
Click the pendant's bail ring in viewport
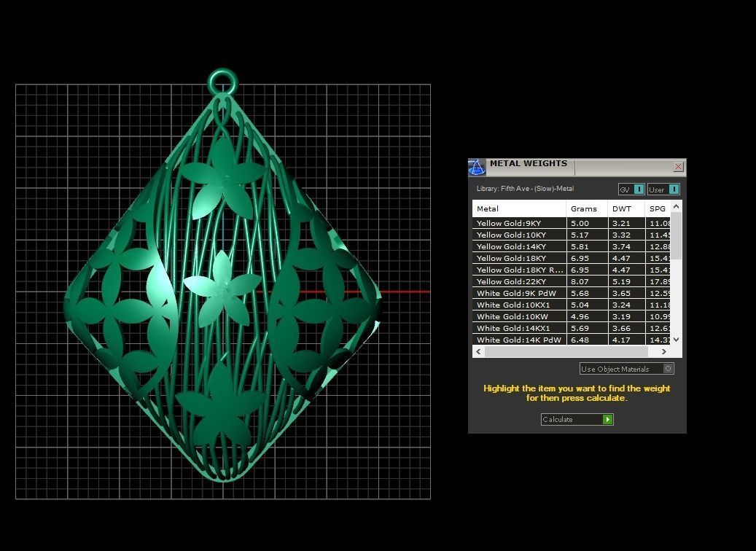click(x=223, y=82)
